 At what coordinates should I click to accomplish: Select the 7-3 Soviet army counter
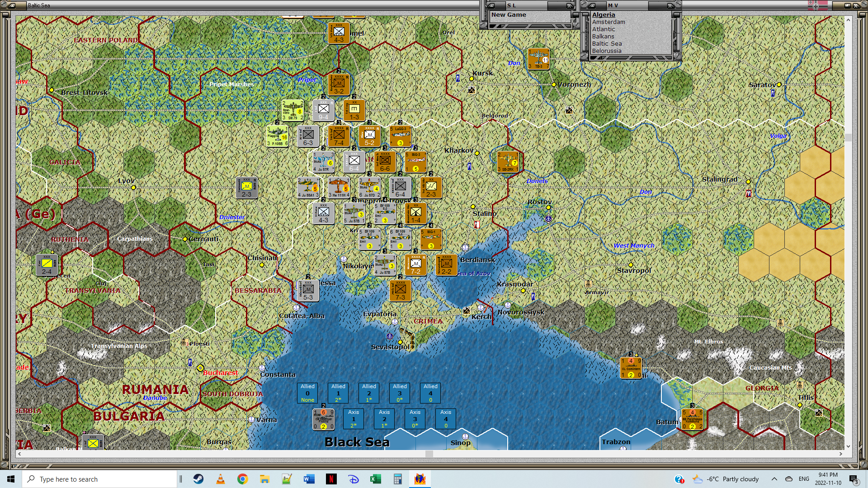(400, 291)
